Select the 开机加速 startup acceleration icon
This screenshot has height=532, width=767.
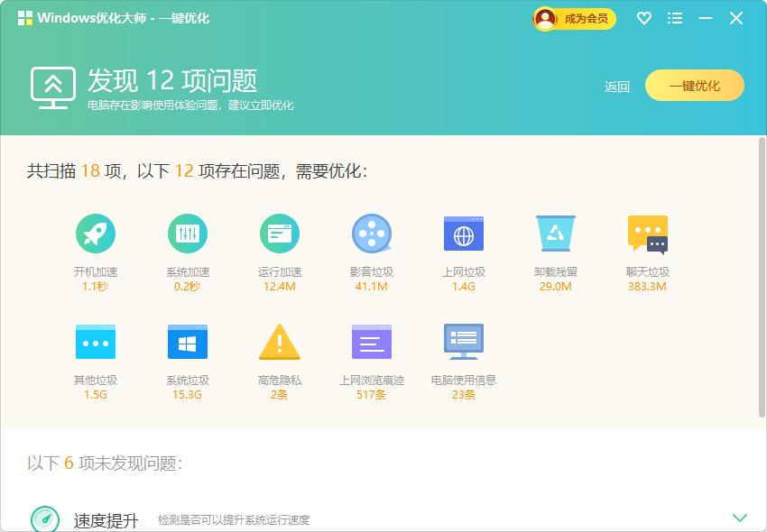point(96,234)
